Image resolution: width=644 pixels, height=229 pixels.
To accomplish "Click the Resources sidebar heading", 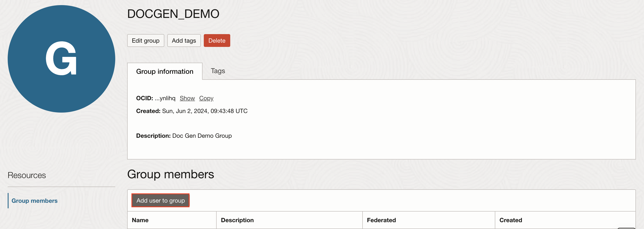I will [26, 175].
